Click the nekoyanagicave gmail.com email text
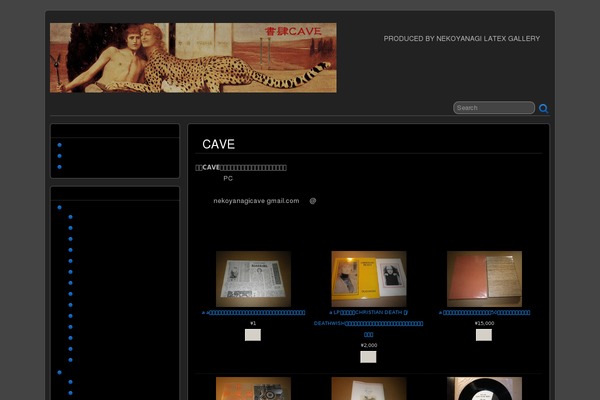600x400 pixels. [256, 201]
